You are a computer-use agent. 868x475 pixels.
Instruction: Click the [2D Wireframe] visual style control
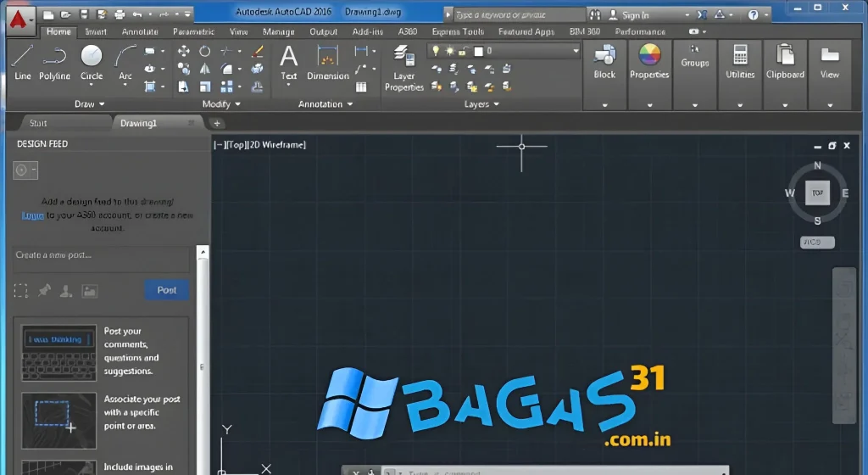point(276,144)
